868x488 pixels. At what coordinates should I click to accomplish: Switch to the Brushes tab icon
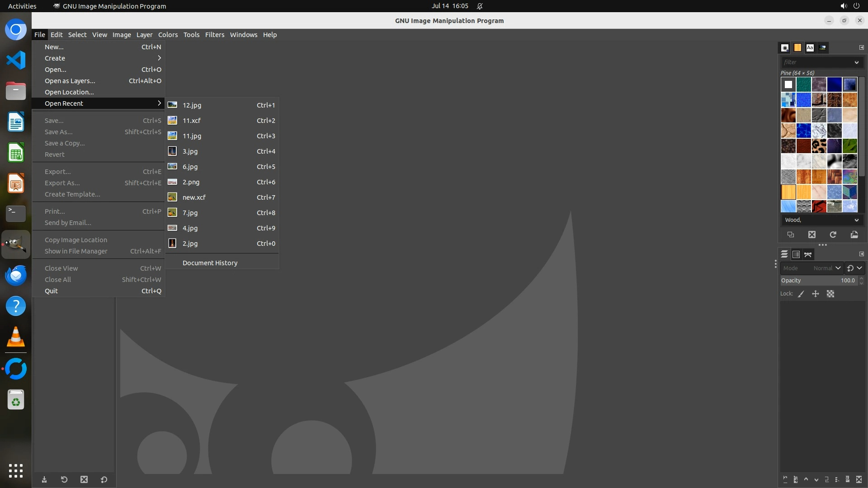[785, 47]
